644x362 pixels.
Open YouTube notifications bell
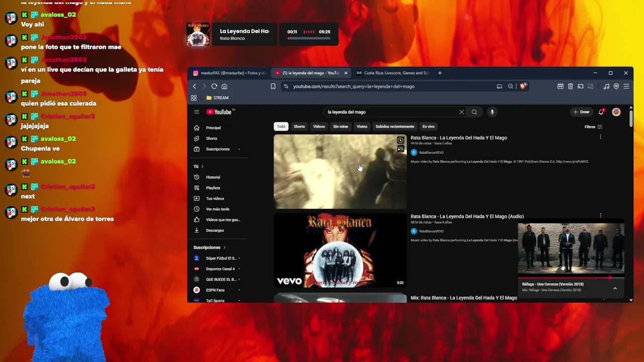(601, 112)
